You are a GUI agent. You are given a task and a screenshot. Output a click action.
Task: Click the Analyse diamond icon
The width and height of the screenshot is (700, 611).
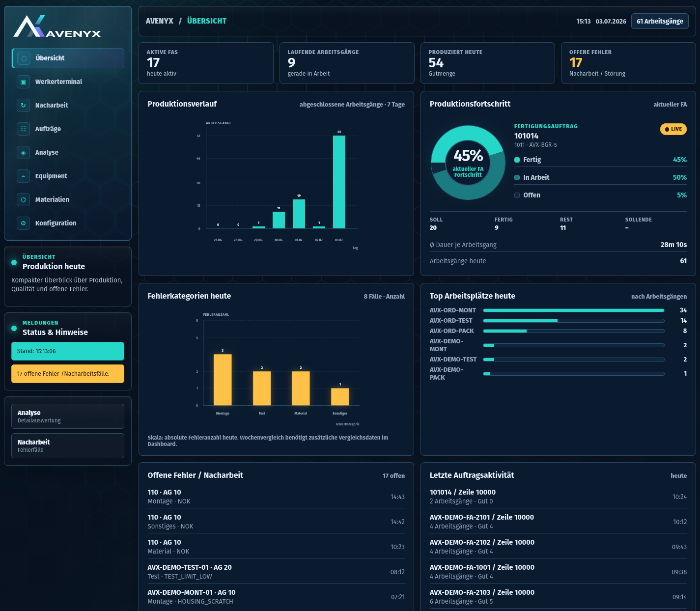tap(23, 152)
